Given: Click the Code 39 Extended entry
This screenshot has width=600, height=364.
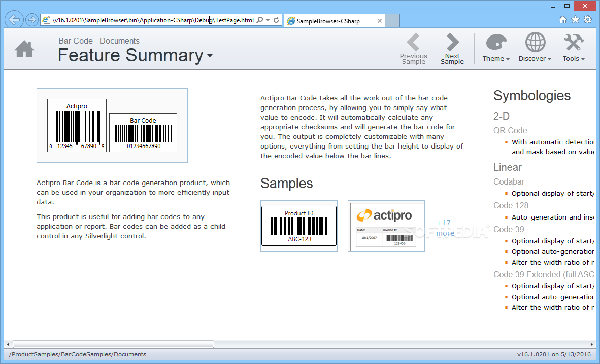Looking at the screenshot, I should [544, 274].
